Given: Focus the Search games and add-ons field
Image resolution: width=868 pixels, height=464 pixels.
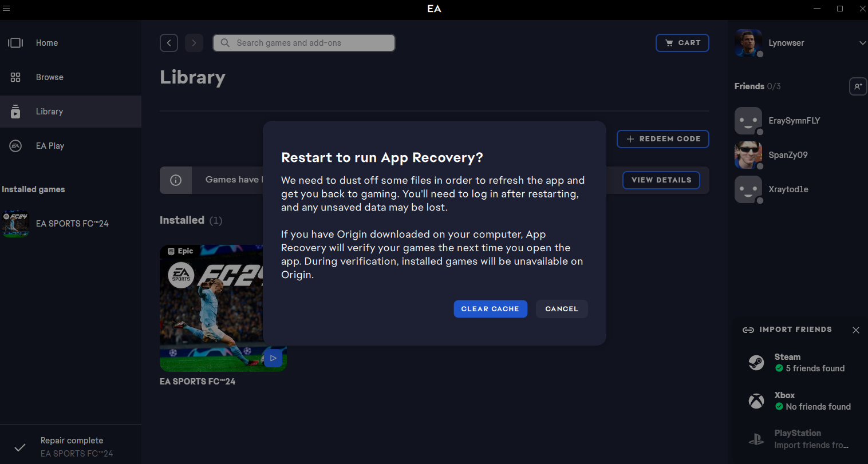Looking at the screenshot, I should pos(304,43).
